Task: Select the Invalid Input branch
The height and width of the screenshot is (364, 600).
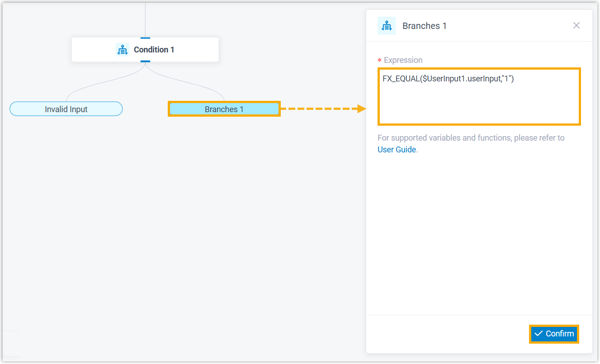Action: (66, 109)
